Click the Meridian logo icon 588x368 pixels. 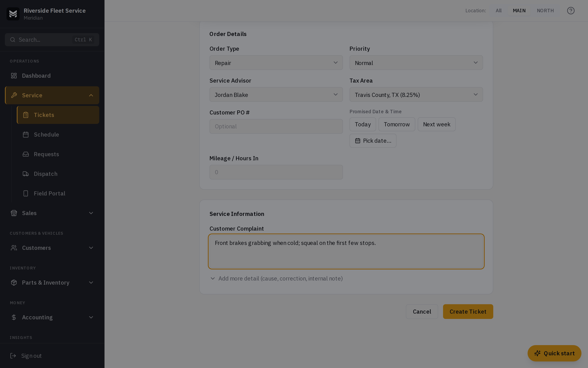coord(13,14)
